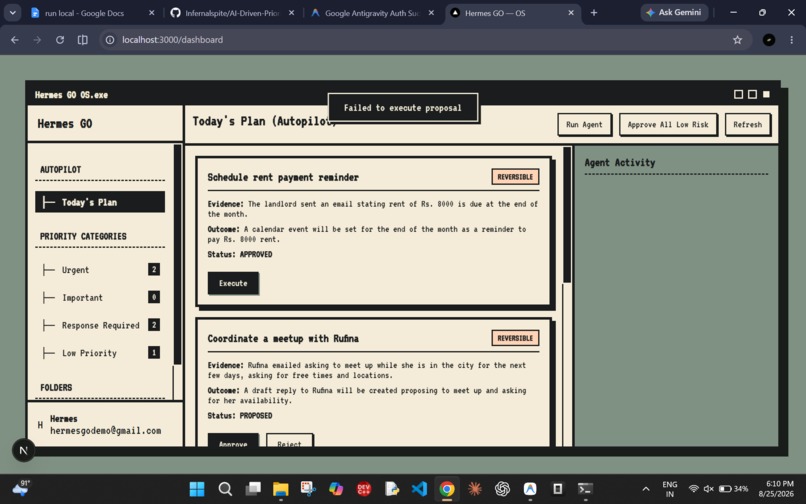Open the Antigravity app from the taskbar

click(x=530, y=489)
